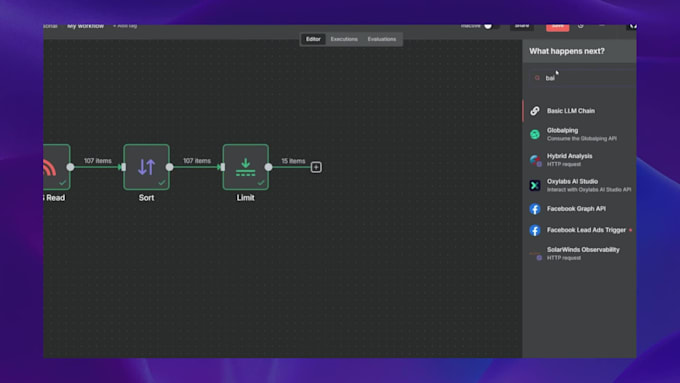Click the Hybrid Analysis icon
The image size is (680, 383).
click(535, 160)
